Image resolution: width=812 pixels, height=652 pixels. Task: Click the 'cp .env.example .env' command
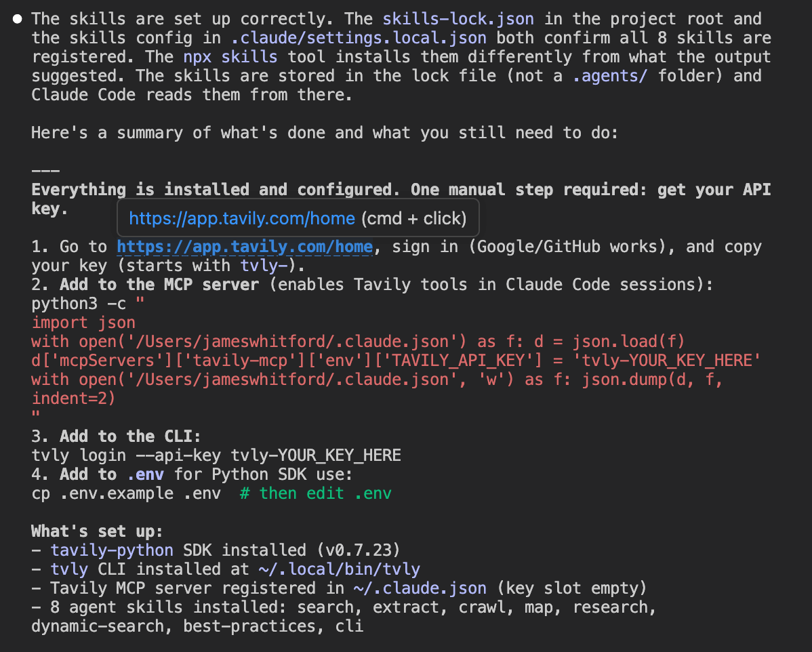126,493
